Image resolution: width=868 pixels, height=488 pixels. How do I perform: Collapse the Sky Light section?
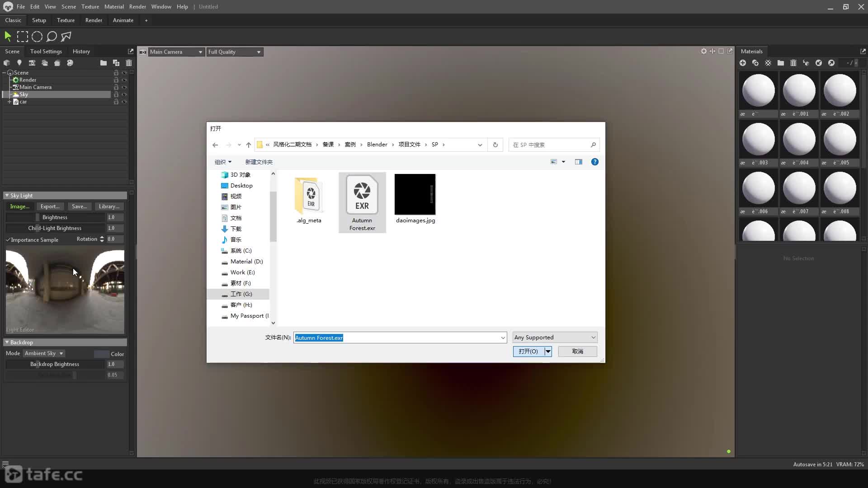pos(7,195)
